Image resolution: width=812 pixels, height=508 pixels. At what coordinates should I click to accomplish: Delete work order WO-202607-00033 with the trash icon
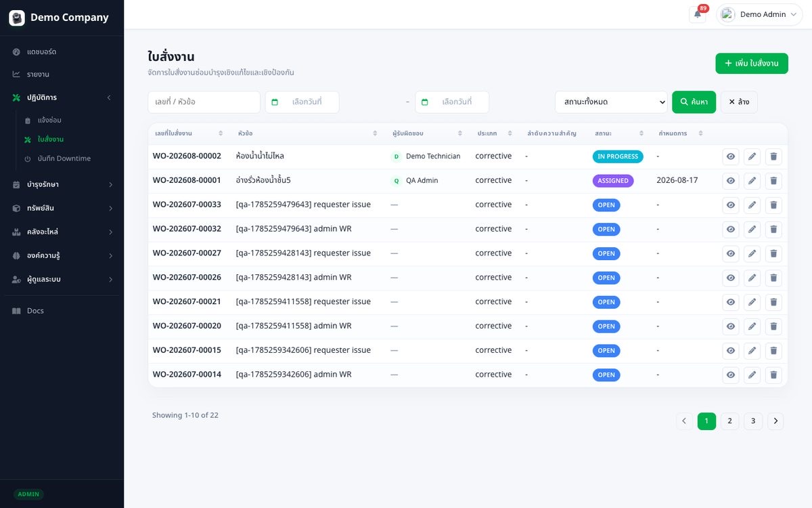(773, 205)
